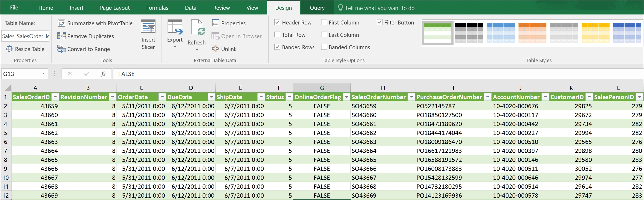Click the Export table icon
This screenshot has width=644, height=200.
point(175,27)
